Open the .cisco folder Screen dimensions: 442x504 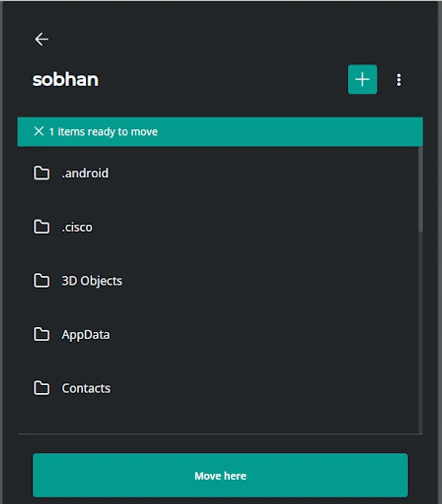click(x=77, y=227)
